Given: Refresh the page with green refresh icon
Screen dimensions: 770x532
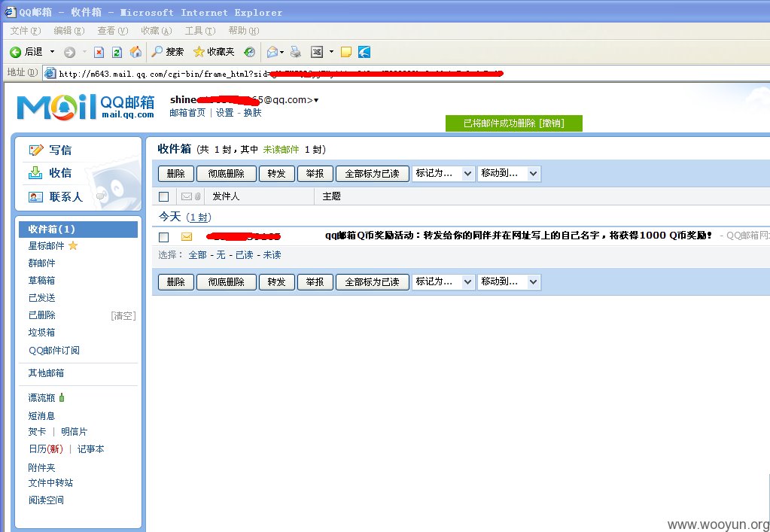Looking at the screenshot, I should 117,51.
